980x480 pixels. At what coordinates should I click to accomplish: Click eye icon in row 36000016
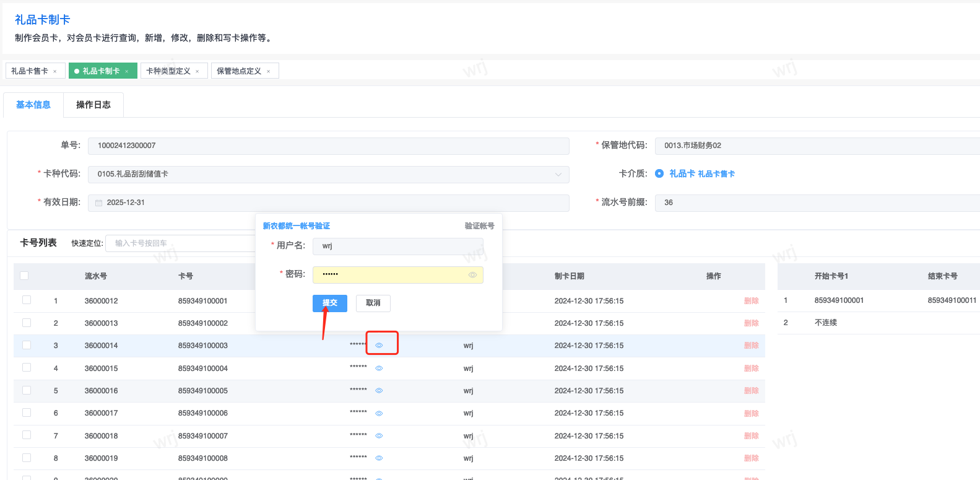[x=379, y=391]
